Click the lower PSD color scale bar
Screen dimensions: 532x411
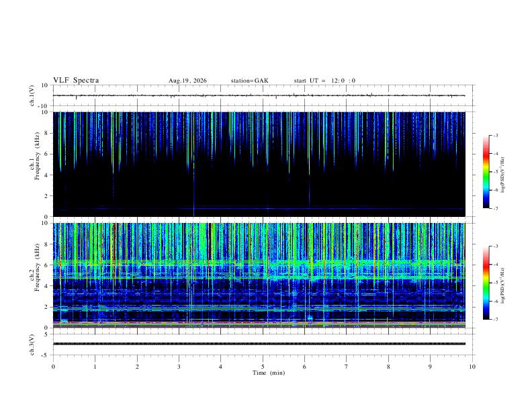click(486, 283)
